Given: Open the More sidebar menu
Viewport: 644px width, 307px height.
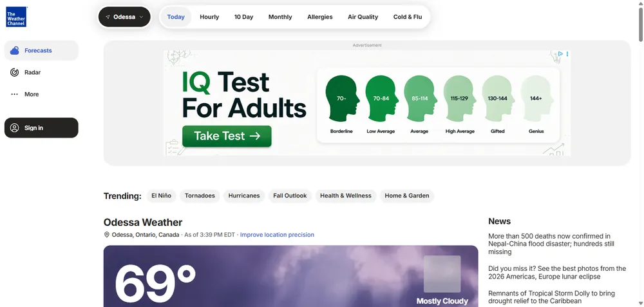Looking at the screenshot, I should coord(41,94).
